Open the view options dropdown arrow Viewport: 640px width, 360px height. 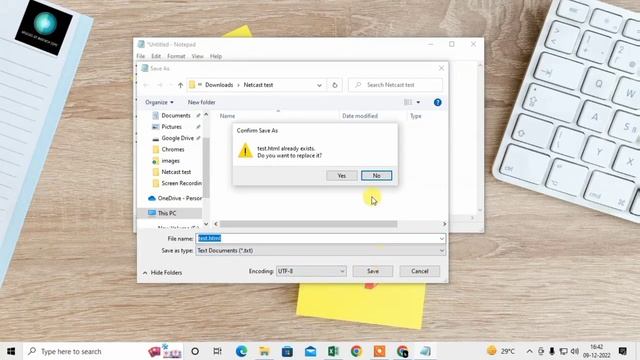click(x=418, y=102)
